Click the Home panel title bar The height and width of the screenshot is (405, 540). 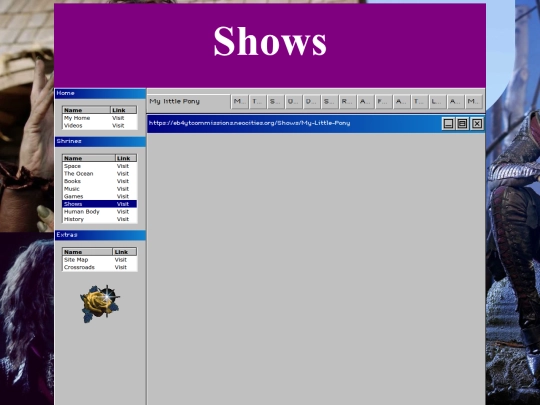coord(100,93)
